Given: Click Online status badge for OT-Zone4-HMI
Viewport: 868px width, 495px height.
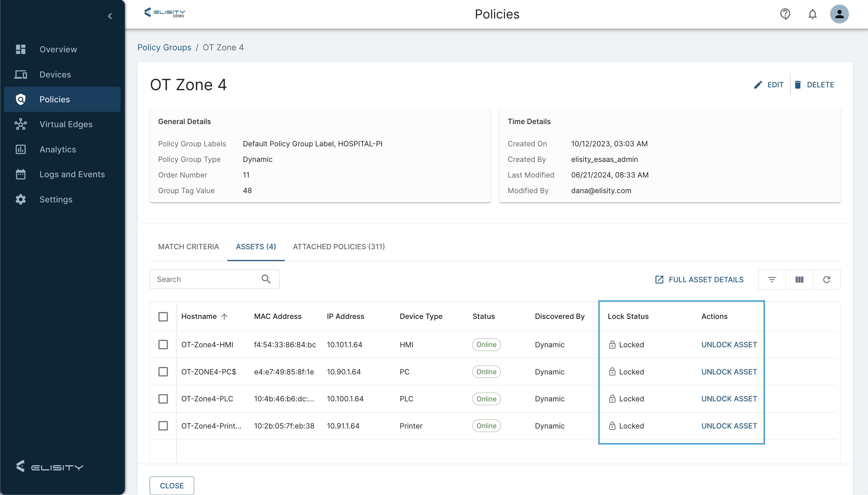Looking at the screenshot, I should click(x=486, y=344).
